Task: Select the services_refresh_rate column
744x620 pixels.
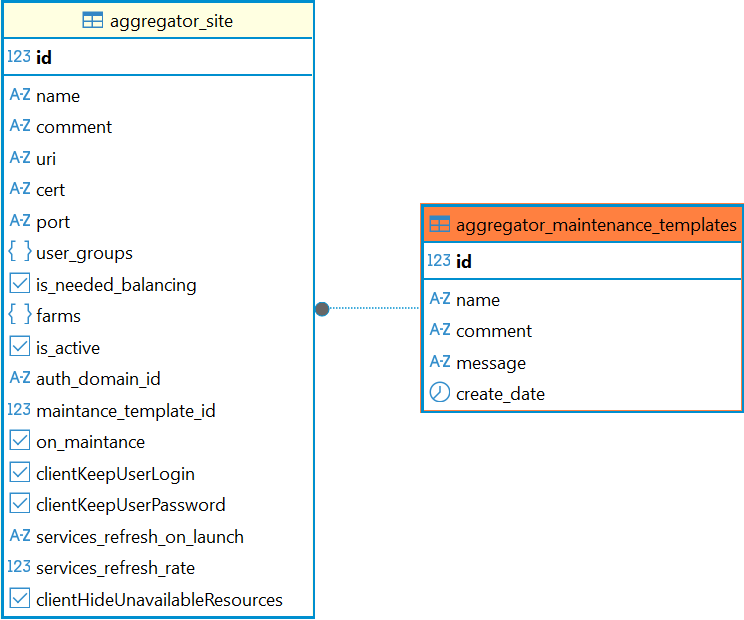Action: click(x=115, y=568)
